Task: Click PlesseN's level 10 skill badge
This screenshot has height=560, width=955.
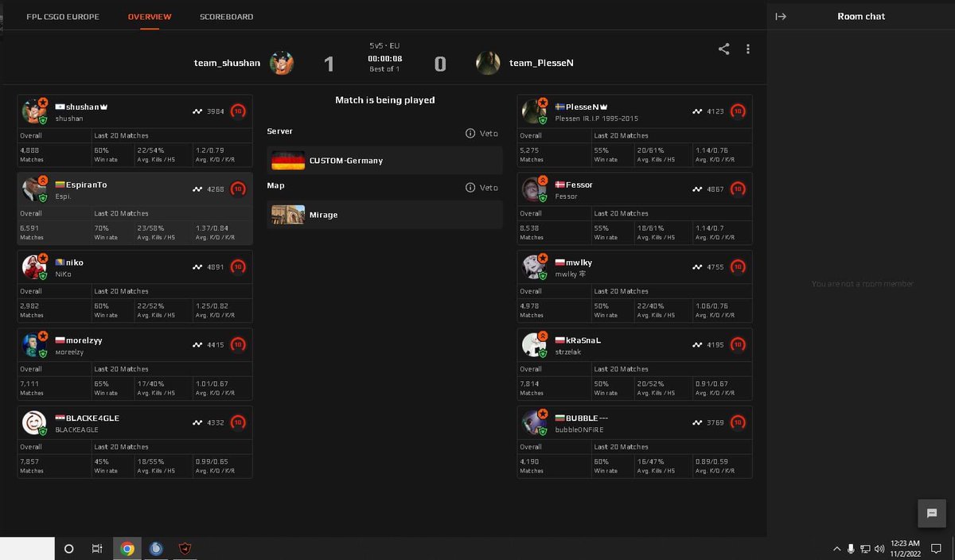Action: (x=738, y=111)
